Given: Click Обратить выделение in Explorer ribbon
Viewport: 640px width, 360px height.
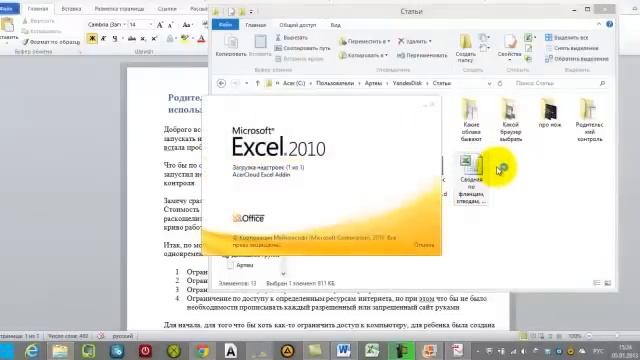Looking at the screenshot, I should pos(577,59).
